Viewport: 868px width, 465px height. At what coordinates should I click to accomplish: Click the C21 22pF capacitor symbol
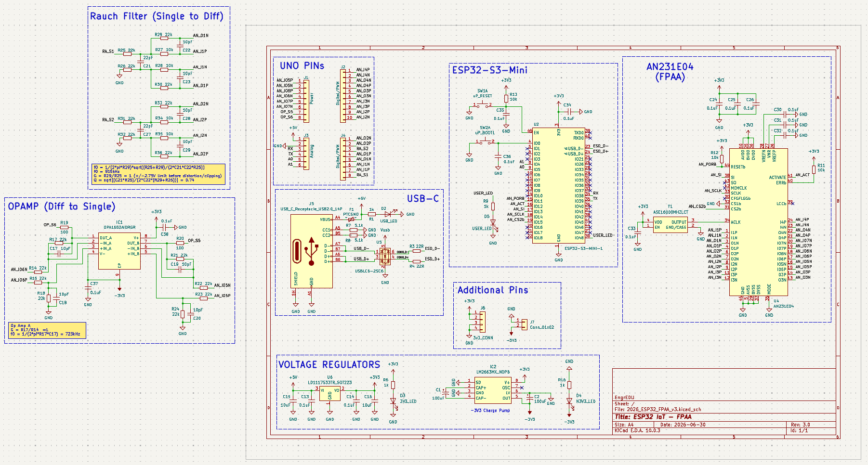[140, 62]
